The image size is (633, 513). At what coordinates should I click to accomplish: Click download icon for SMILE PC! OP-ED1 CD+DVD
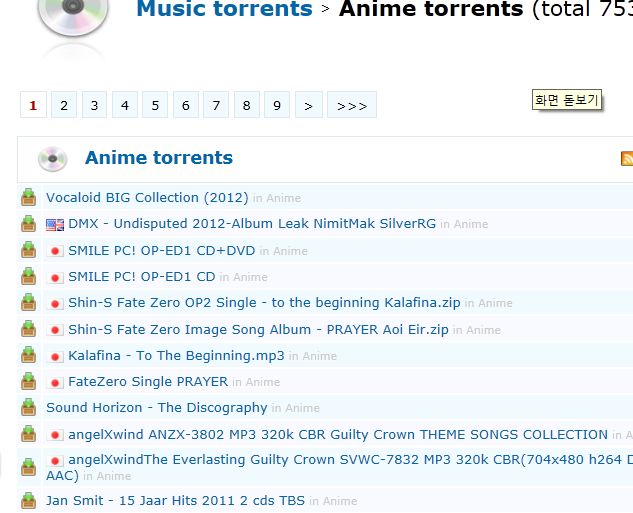(x=28, y=250)
